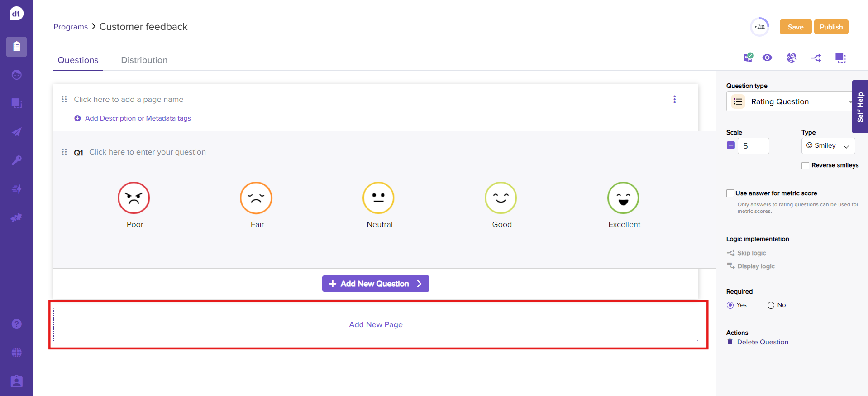Viewport: 868px width, 396px height.
Task: Click the Add New Page area
Action: coord(376,324)
